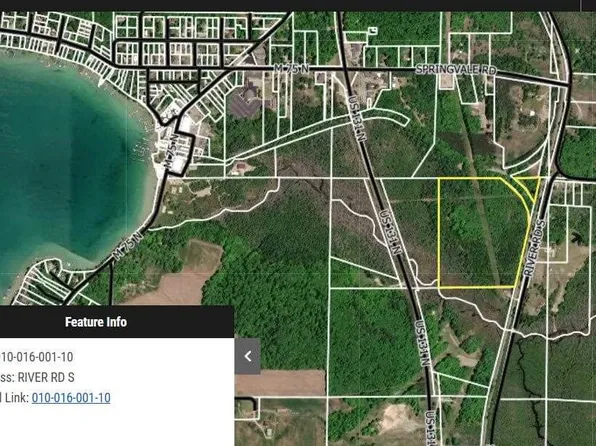
Task: Click the SPRINGVALE RD road label
Action: pyautogui.click(x=456, y=70)
